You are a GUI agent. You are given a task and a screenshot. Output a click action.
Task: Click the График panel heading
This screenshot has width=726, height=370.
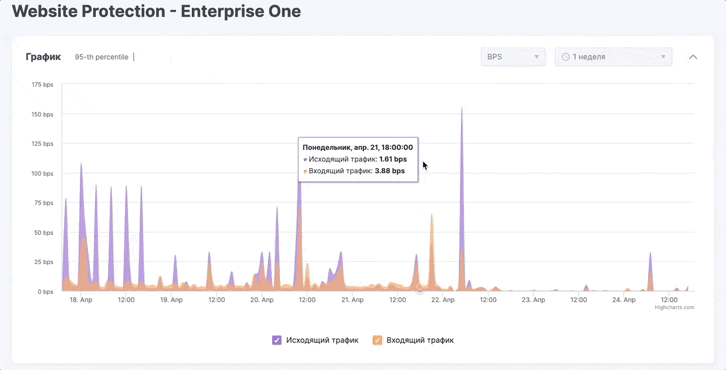pyautogui.click(x=43, y=57)
